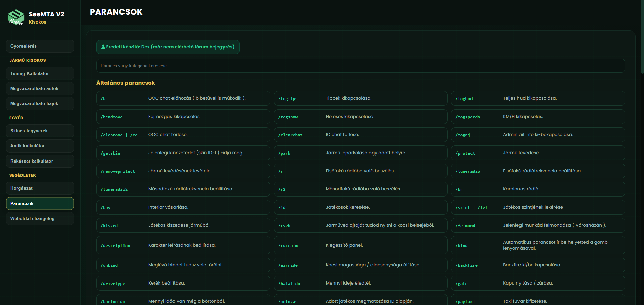Screen dimensions: 644x305
Task: Select the /toghud command entry
Action: pyautogui.click(x=538, y=98)
